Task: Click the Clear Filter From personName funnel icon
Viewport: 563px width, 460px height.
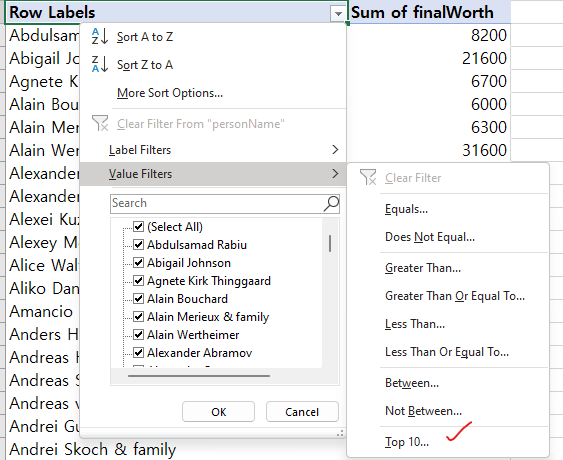Action: tap(100, 123)
